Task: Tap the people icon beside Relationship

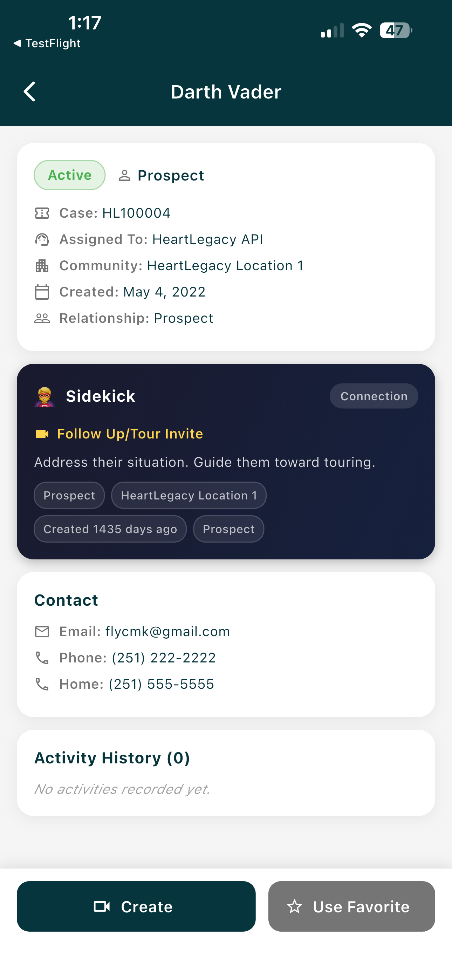Action: click(42, 318)
